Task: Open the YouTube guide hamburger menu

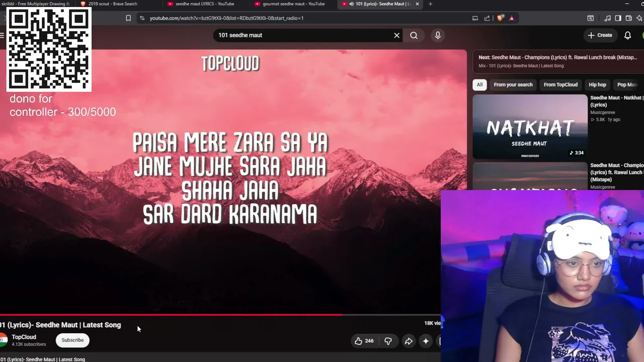Action: tap(2, 35)
